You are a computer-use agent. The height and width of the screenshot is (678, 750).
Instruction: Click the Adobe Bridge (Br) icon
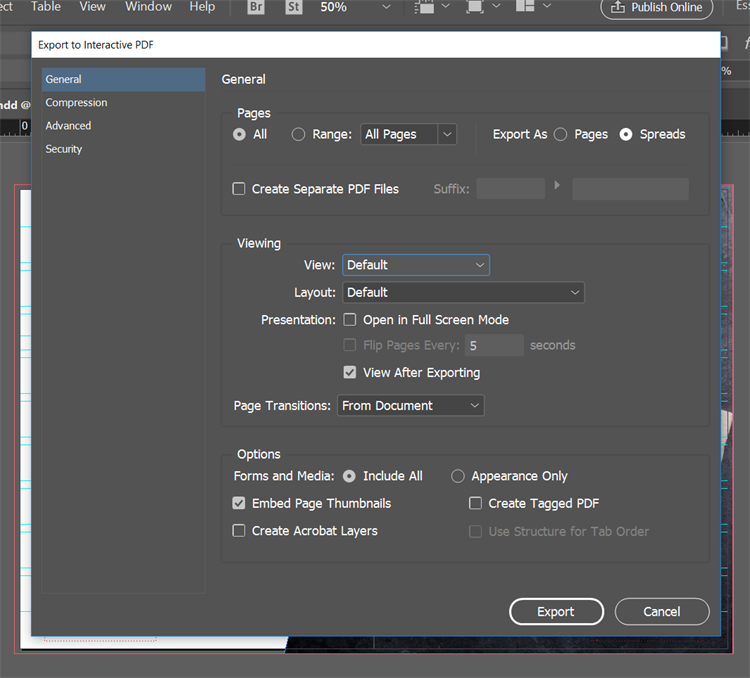click(x=255, y=8)
